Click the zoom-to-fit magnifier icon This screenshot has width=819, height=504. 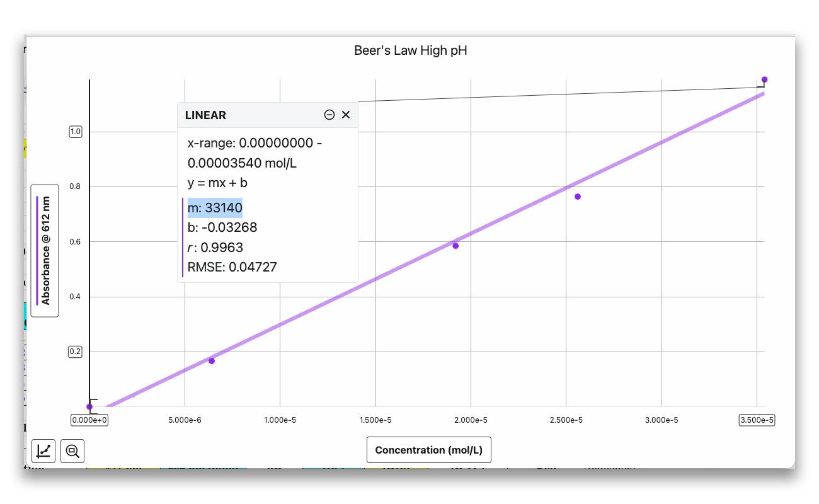(x=72, y=451)
